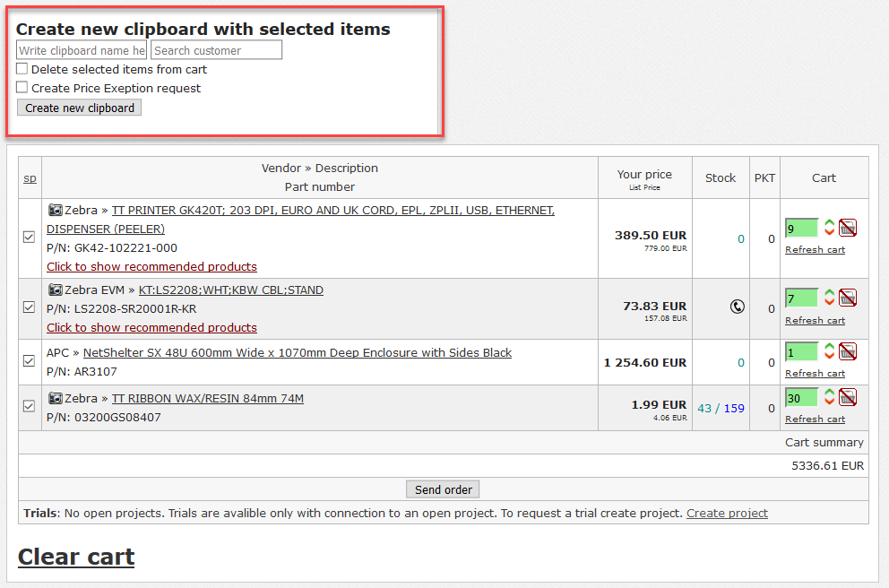This screenshot has width=889, height=588.
Task: Enable Delete selected items from cart
Action: coord(22,69)
